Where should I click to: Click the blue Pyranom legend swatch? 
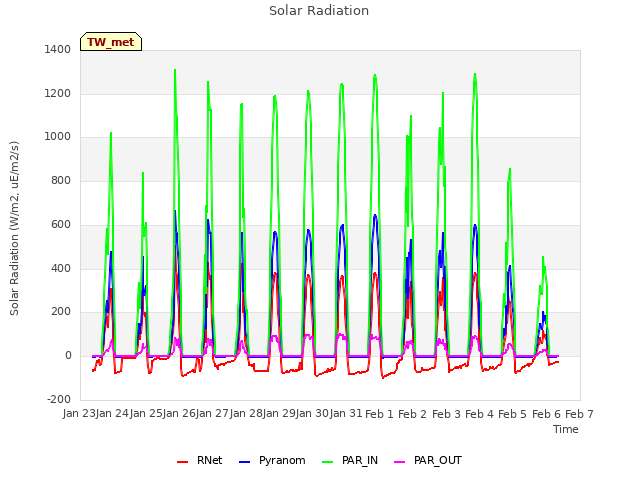[244, 462]
